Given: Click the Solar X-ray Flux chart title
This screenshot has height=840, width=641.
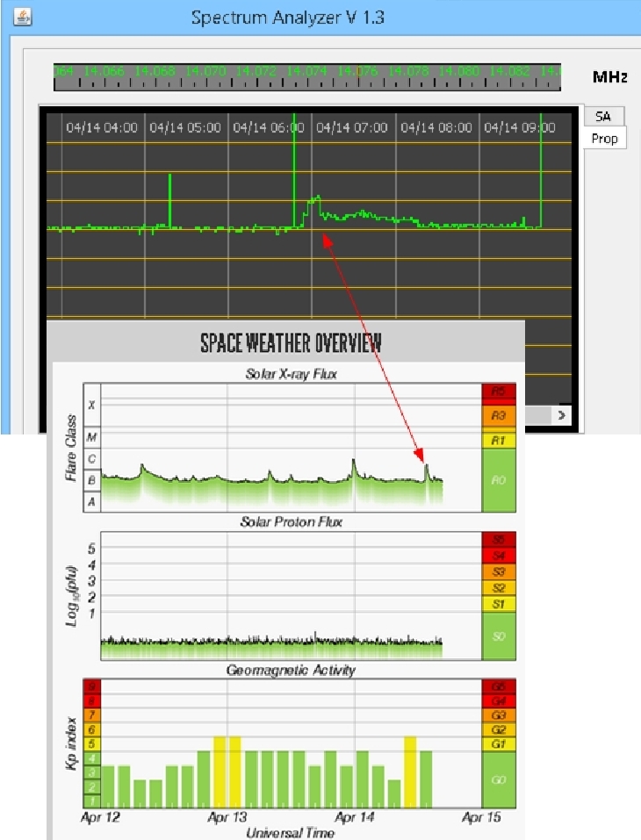Looking at the screenshot, I should click(x=292, y=375).
